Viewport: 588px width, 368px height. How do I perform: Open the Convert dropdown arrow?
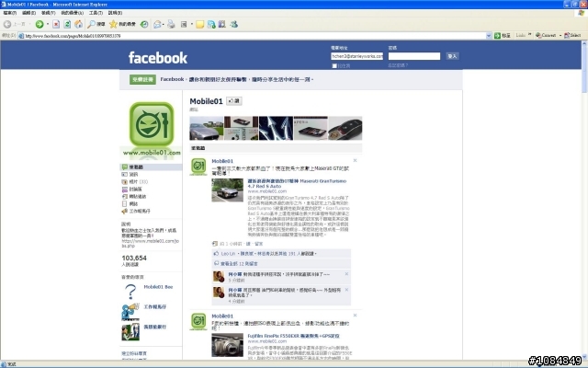pyautogui.click(x=560, y=35)
